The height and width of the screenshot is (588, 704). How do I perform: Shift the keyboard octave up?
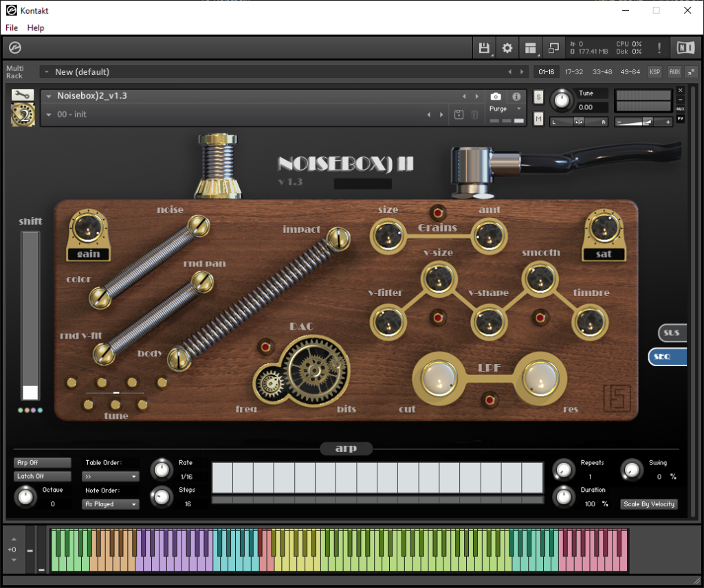pos(14,539)
